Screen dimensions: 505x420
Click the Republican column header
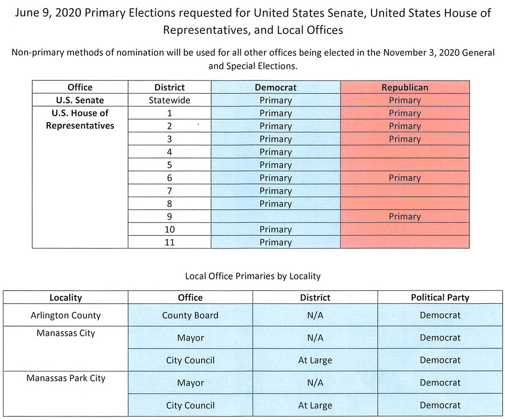(405, 87)
